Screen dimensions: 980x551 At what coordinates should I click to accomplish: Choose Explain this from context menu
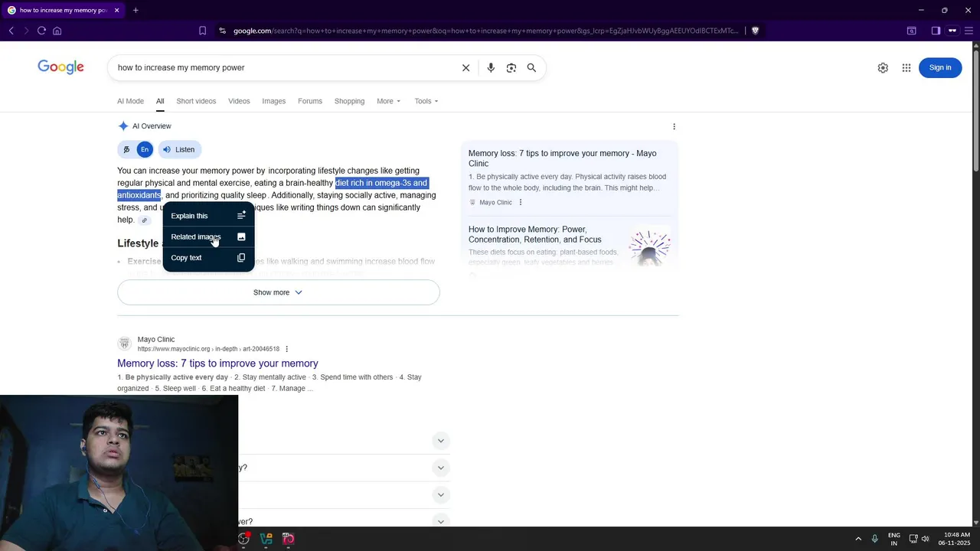click(208, 216)
